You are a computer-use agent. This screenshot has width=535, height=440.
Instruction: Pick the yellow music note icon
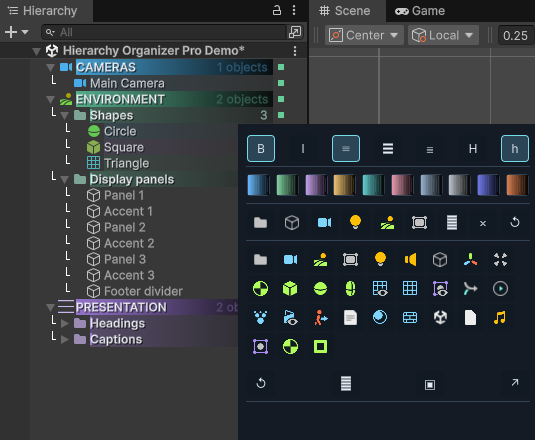pyautogui.click(x=500, y=318)
